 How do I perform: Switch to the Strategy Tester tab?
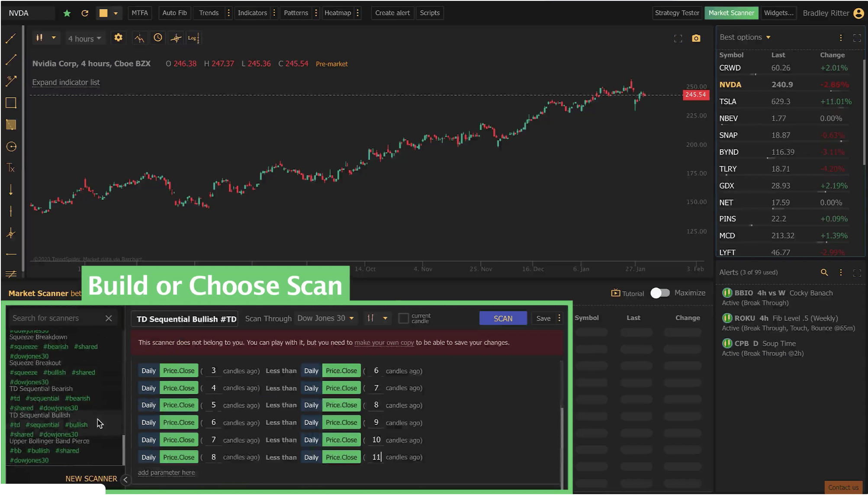(677, 13)
